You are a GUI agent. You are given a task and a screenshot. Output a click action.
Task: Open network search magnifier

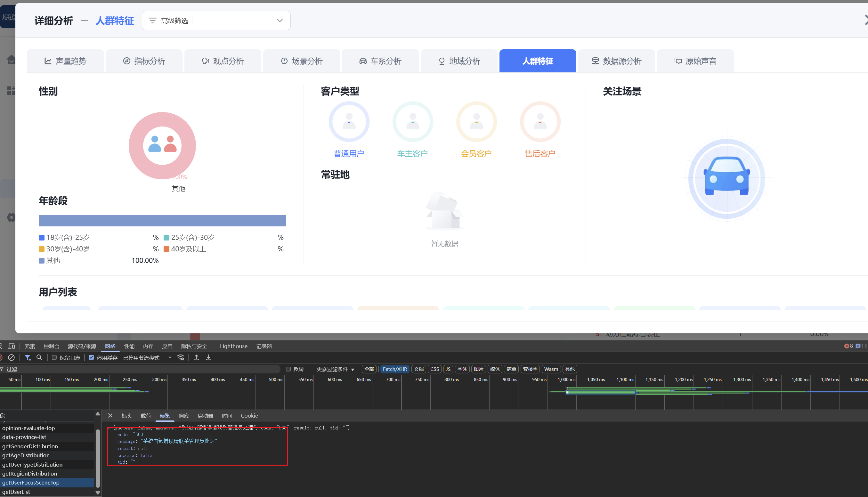click(40, 357)
